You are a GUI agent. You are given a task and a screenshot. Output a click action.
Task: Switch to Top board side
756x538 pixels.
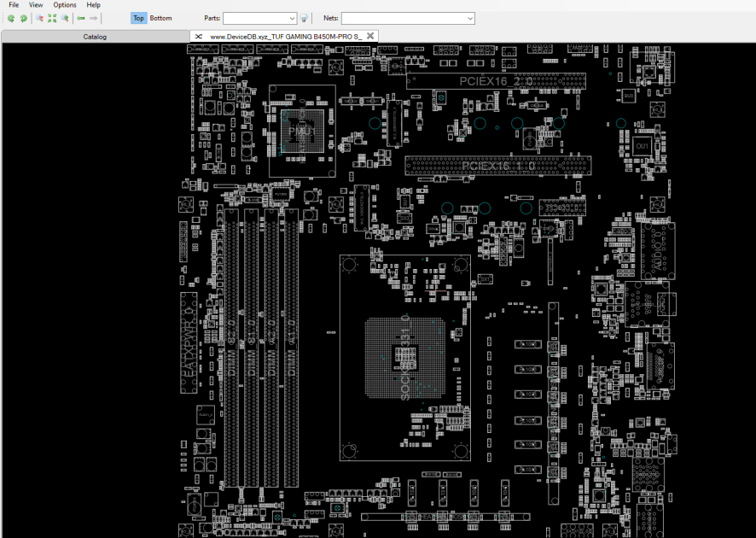click(138, 18)
